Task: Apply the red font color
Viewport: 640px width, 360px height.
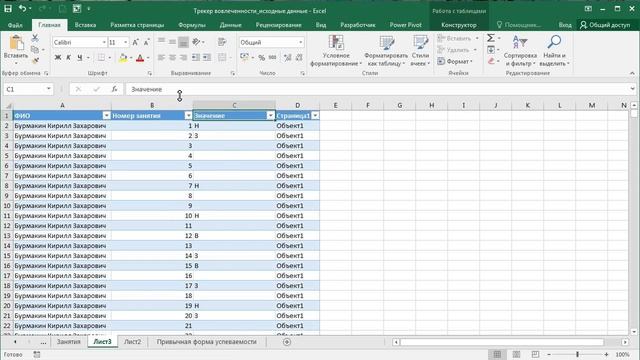Action: (x=140, y=58)
